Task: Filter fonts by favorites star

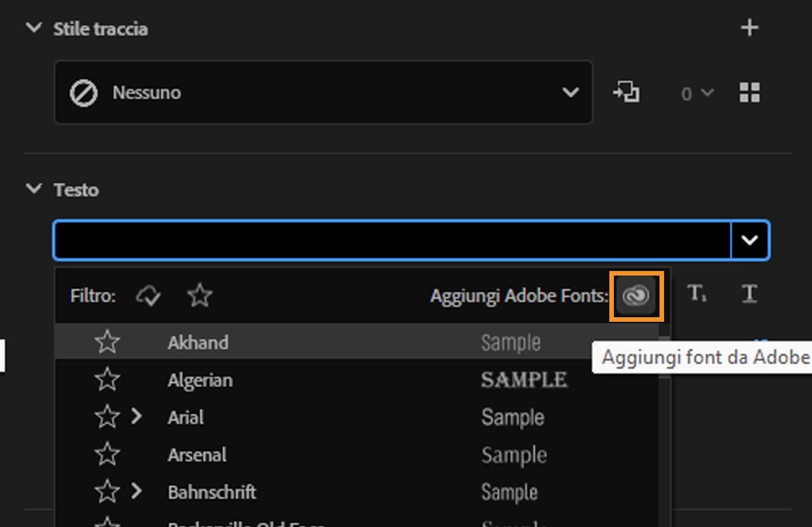Action: [200, 296]
